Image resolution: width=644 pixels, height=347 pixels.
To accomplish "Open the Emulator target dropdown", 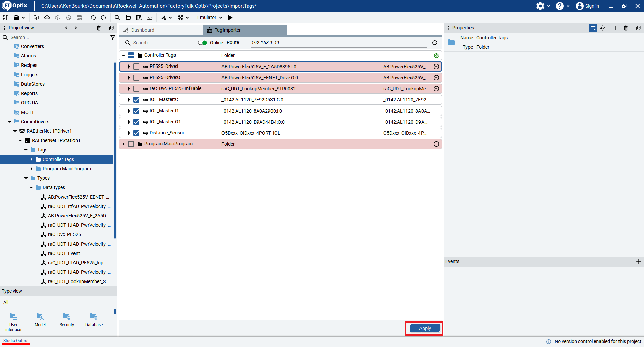I will pos(210,18).
